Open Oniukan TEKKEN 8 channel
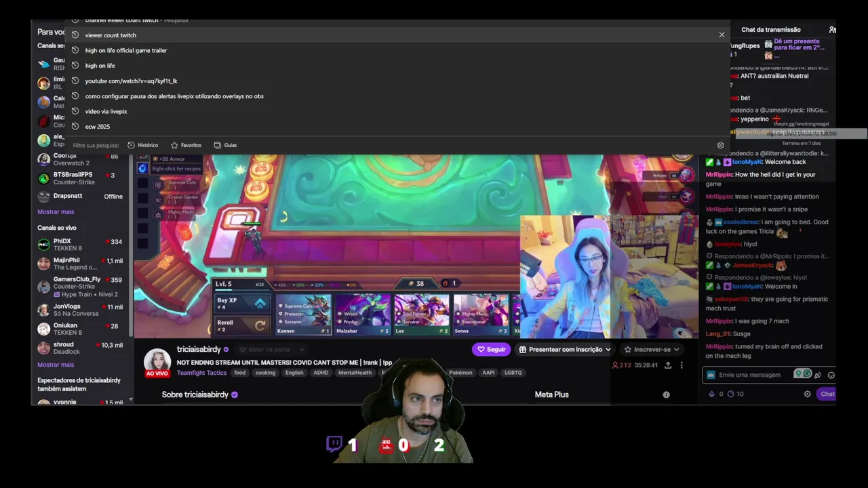Screen dimensions: 868x488 (x=80, y=329)
